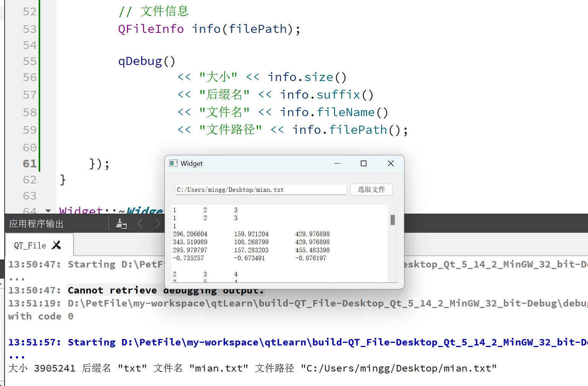Close the Widget window

point(391,163)
